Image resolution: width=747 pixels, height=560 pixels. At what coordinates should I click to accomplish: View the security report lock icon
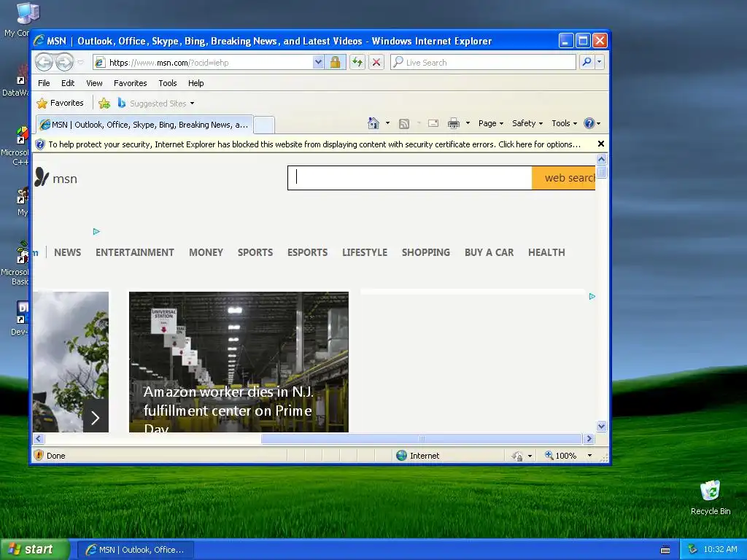[x=336, y=63]
